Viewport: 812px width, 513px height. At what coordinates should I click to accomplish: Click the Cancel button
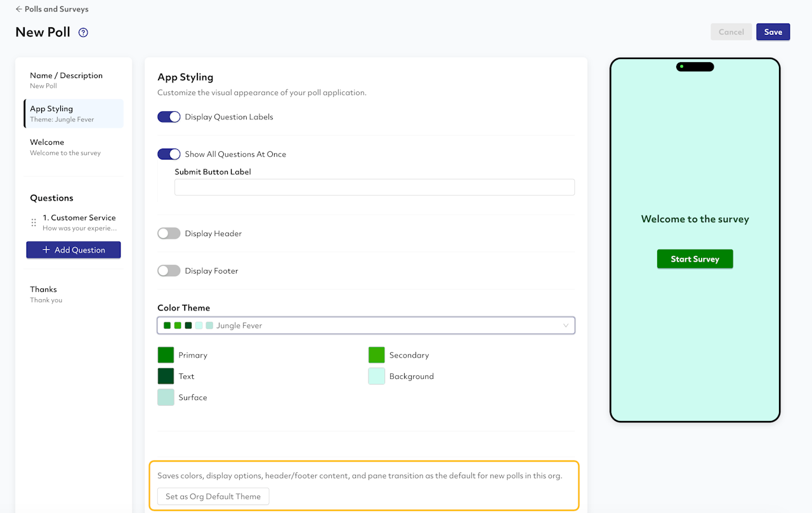click(x=731, y=32)
